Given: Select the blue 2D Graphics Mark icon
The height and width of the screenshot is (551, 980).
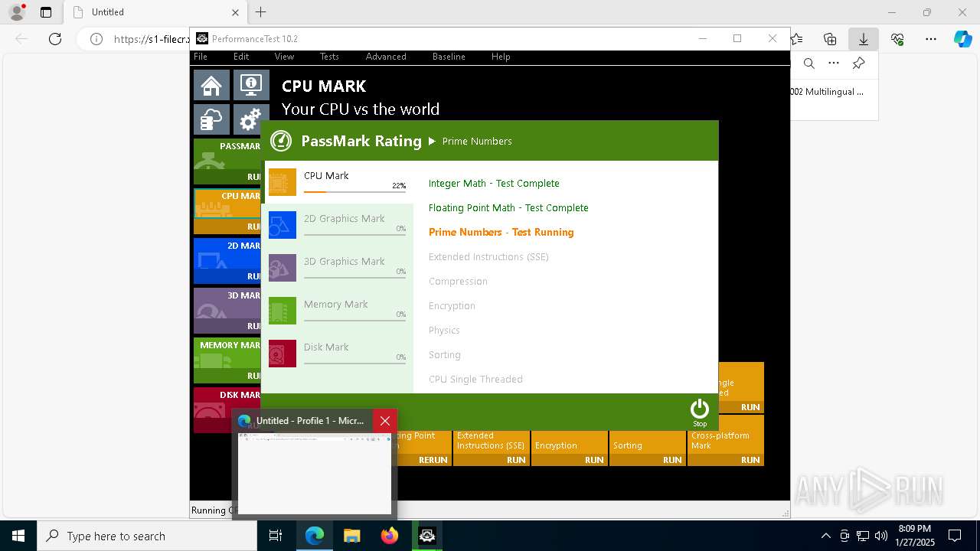Looking at the screenshot, I should coord(283,225).
